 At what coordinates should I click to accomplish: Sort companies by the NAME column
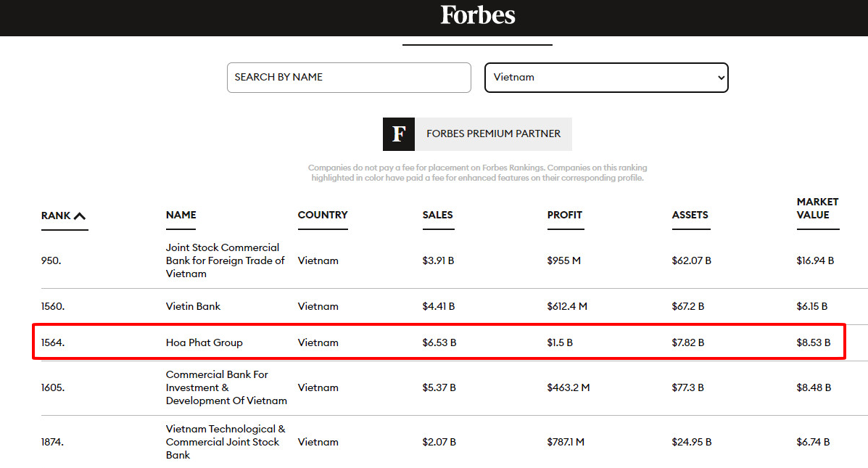tap(180, 215)
